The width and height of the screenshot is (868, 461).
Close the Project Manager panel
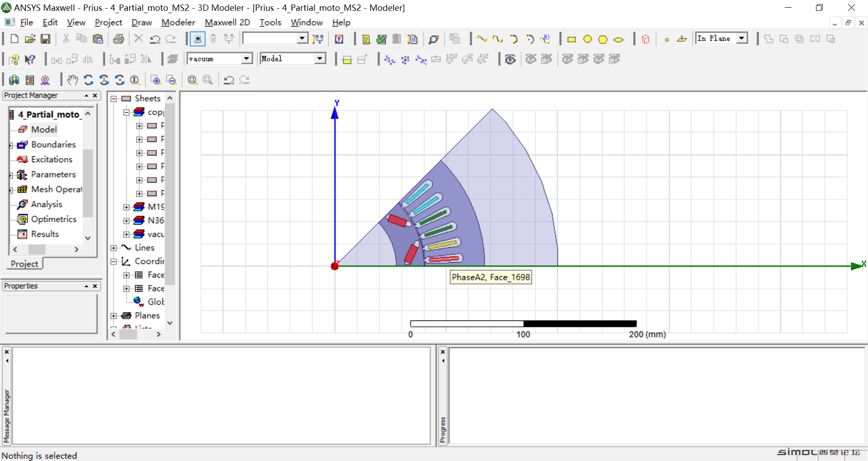tap(95, 95)
